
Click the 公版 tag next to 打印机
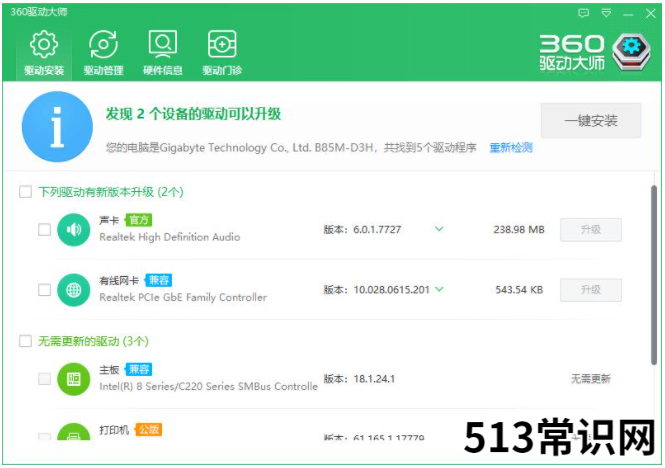148,430
